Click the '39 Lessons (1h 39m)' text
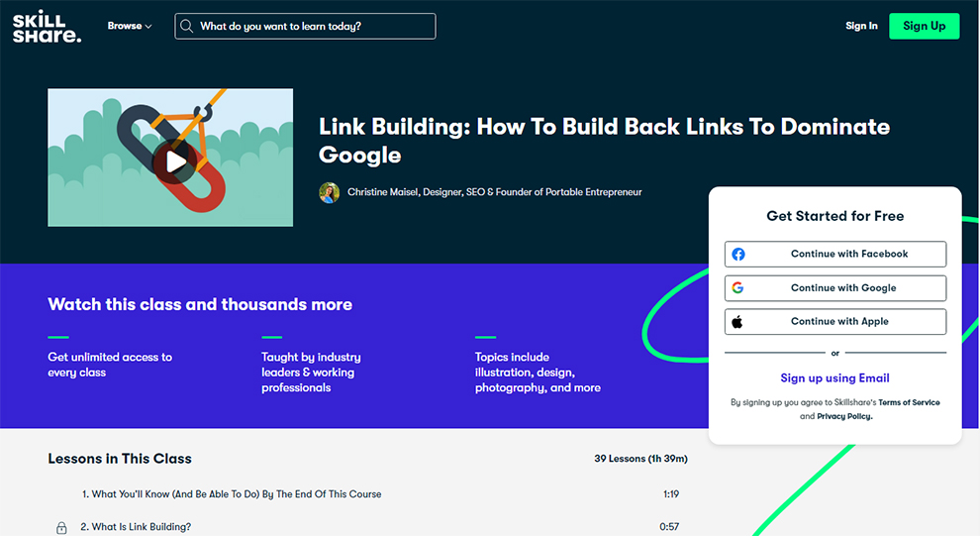980x536 pixels. point(640,459)
